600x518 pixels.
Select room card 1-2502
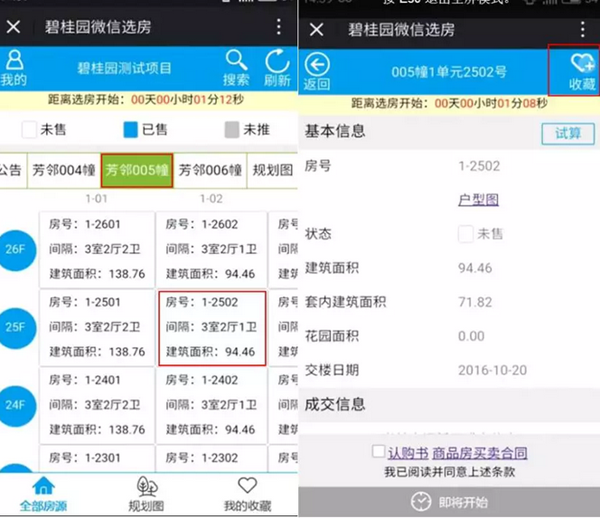[x=212, y=328]
